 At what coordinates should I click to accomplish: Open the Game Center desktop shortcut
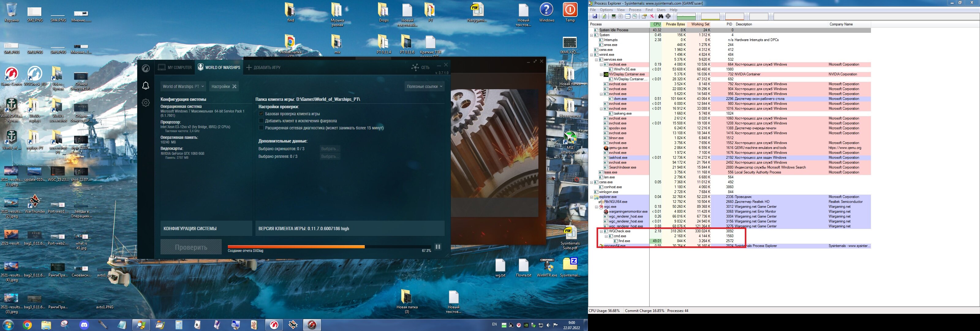pyautogui.click(x=11, y=76)
